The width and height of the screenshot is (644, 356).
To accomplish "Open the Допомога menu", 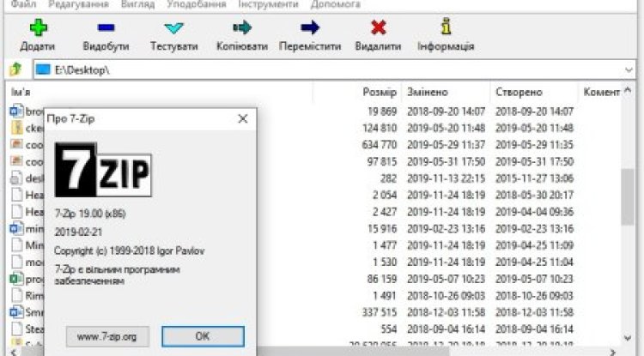I will pyautogui.click(x=336, y=4).
